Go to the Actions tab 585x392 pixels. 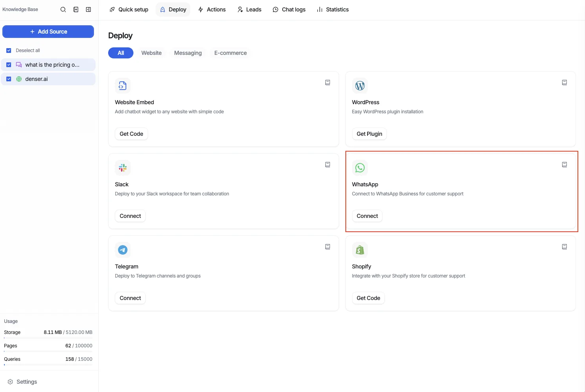tap(212, 9)
